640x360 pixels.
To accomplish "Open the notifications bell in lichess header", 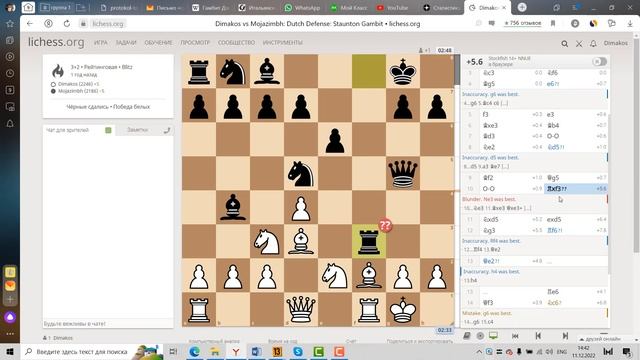I will click(x=593, y=43).
